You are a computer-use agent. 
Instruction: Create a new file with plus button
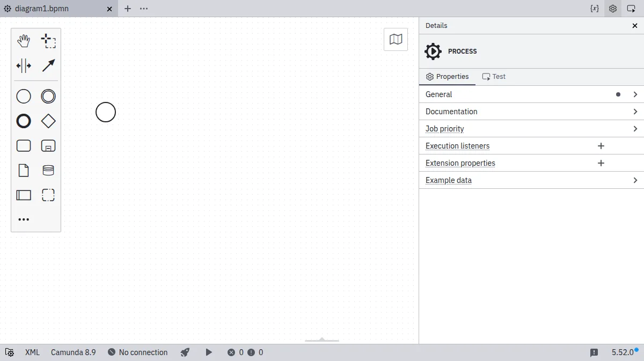128,9
